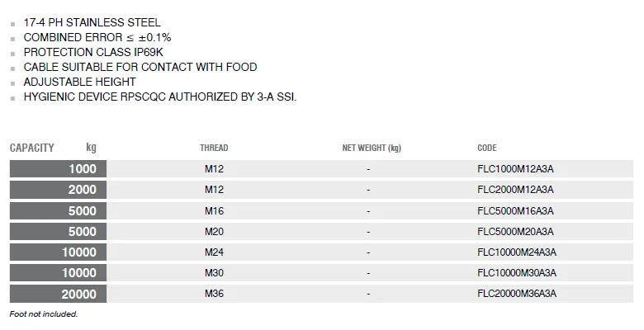Click the CAPACITY column header

[x=32, y=148]
